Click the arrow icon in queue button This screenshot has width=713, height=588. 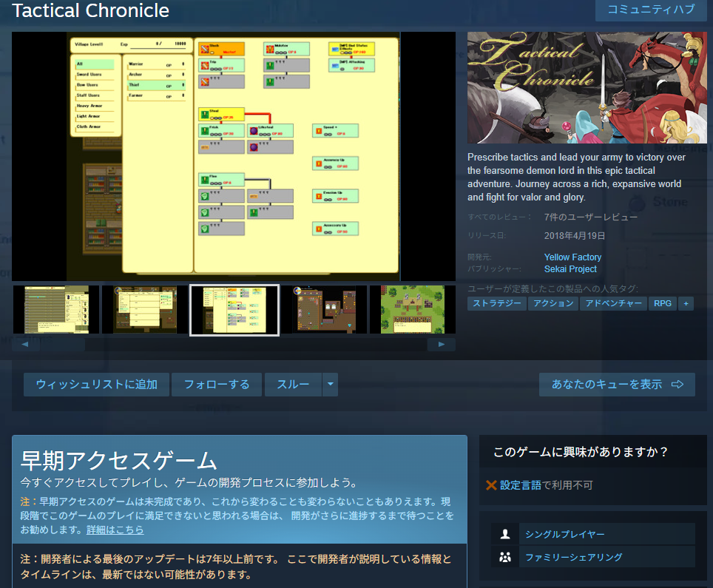677,385
